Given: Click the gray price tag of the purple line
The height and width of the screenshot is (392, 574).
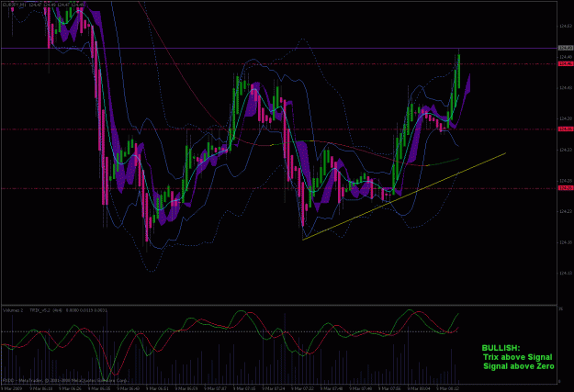Looking at the screenshot, I should point(566,48).
